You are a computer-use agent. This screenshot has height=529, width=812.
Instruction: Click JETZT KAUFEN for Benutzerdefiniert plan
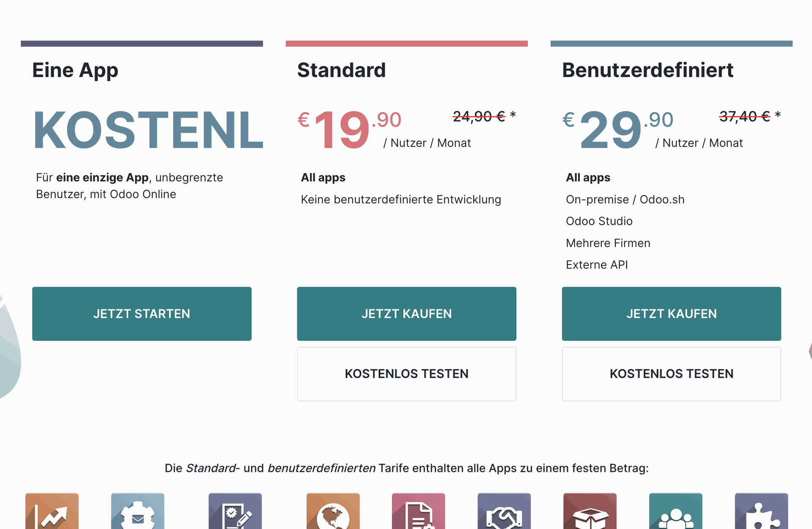point(671,314)
